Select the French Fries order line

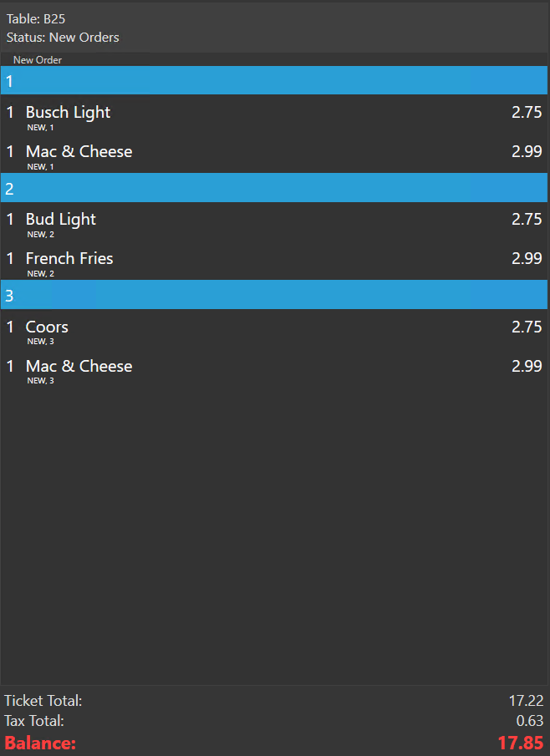pos(69,259)
